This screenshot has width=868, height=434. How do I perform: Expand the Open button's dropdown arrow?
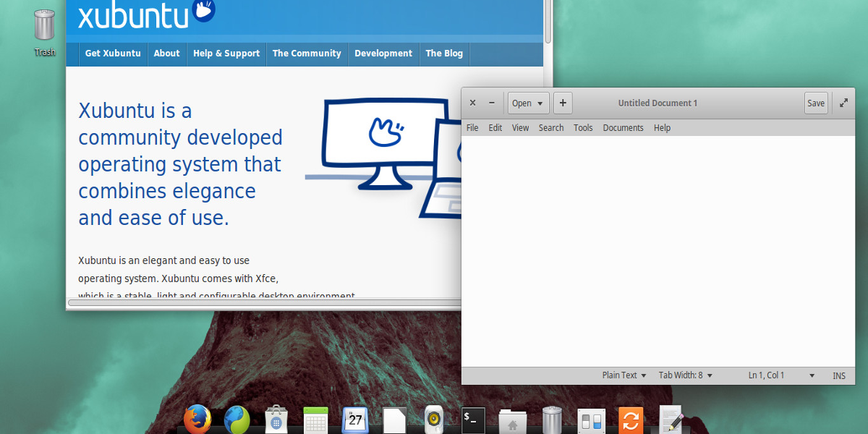(540, 103)
